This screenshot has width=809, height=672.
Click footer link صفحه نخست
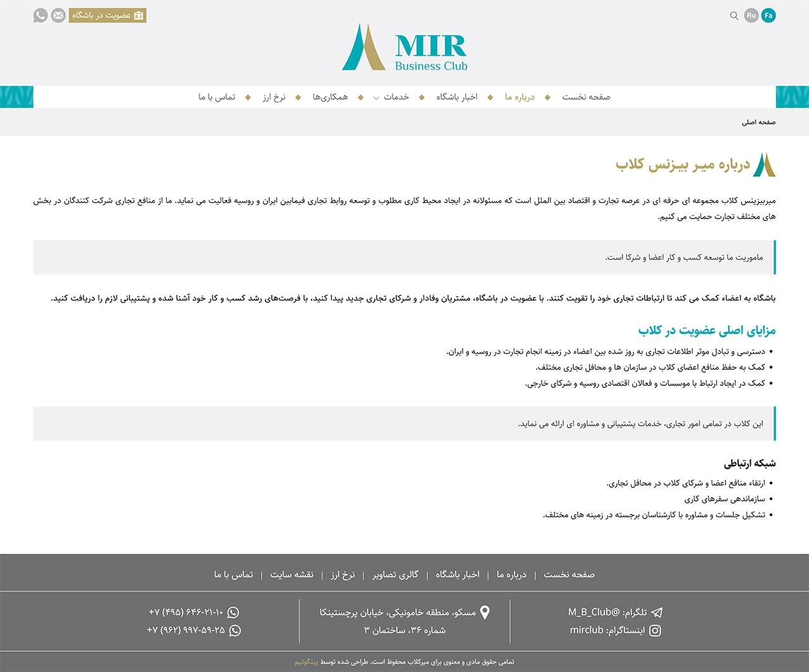[569, 575]
